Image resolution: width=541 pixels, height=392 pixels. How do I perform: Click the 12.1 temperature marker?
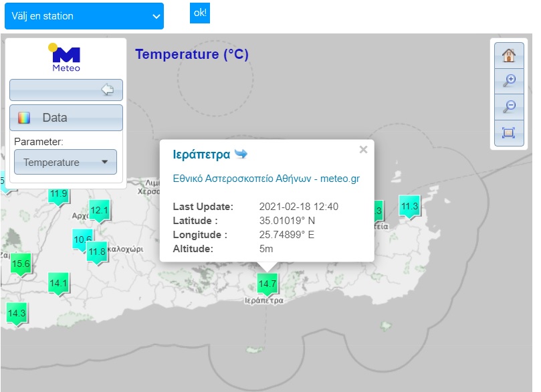point(99,211)
